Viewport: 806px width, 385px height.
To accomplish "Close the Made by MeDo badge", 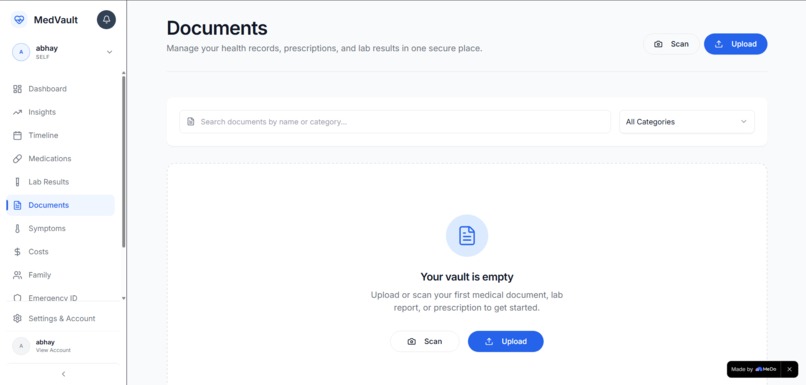I will 789,369.
